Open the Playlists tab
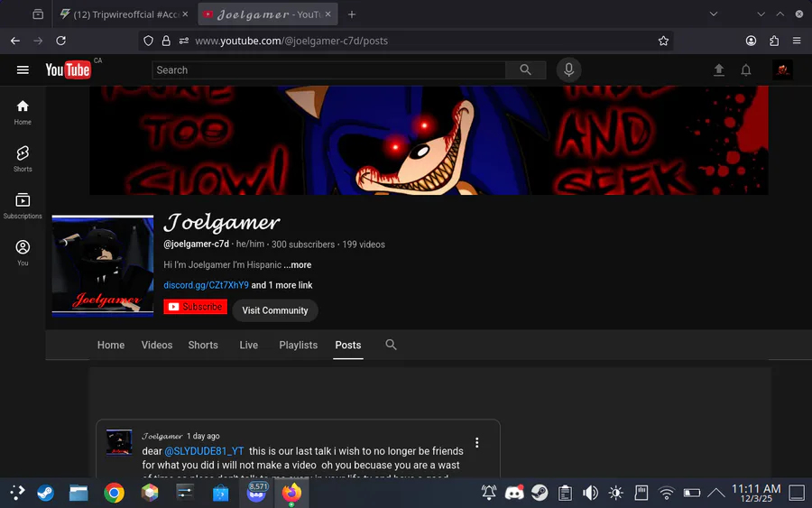 299,345
